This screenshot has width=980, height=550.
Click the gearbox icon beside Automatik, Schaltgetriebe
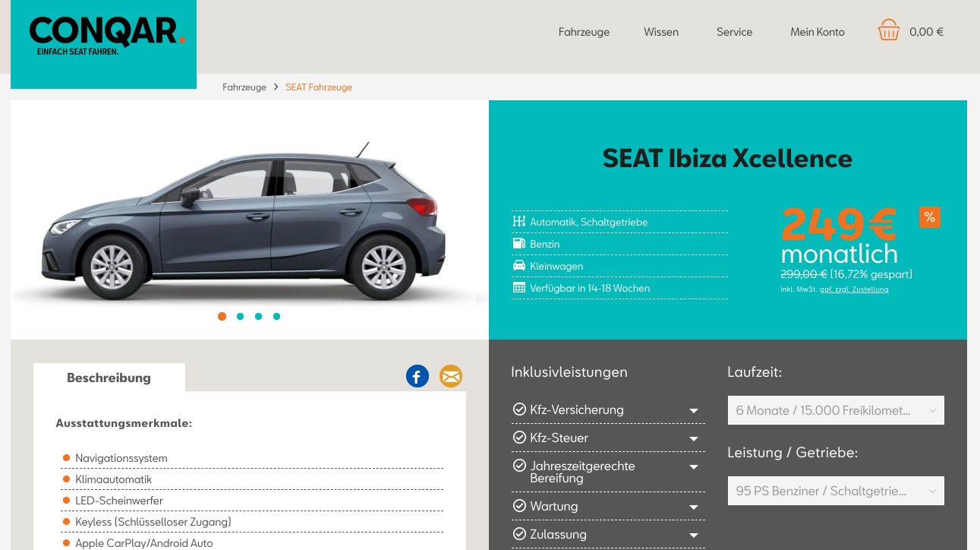[x=519, y=222]
